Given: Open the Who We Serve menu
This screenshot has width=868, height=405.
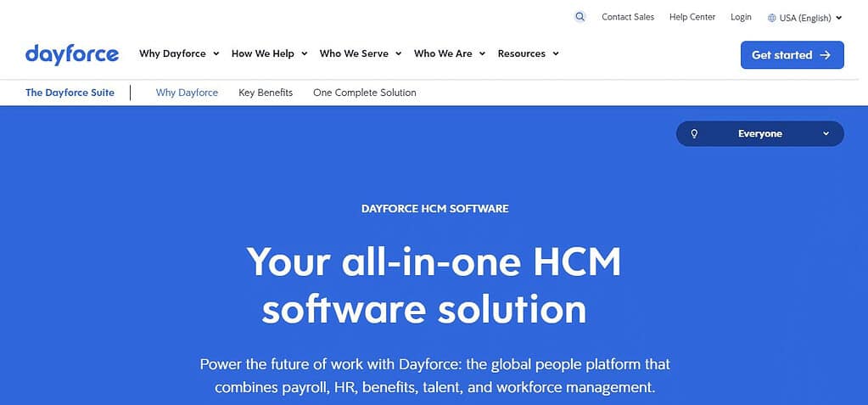Looking at the screenshot, I should [354, 53].
